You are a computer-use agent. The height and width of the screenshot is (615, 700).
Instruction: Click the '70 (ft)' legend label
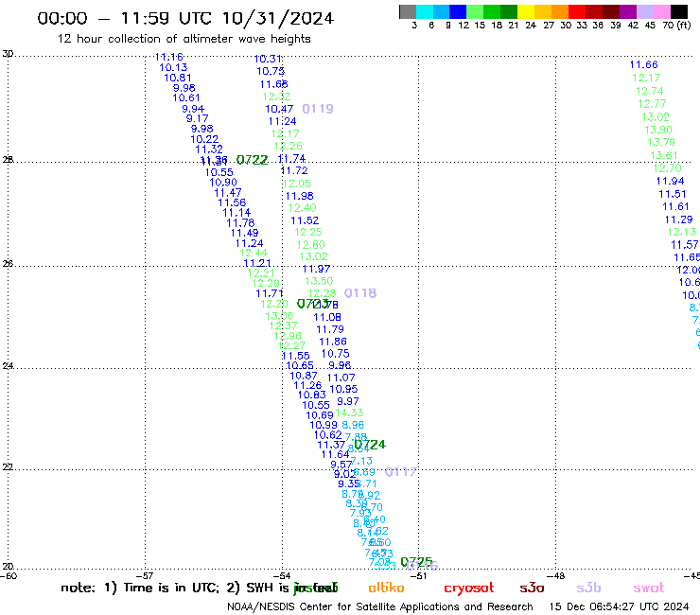point(676,25)
